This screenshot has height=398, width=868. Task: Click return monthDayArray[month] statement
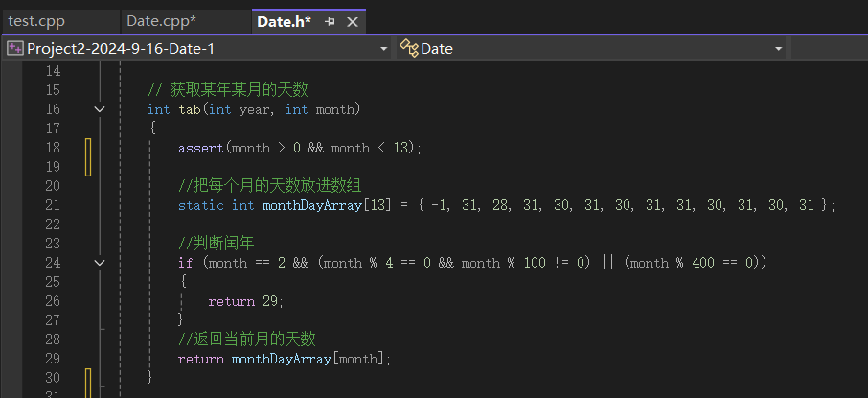click(285, 360)
